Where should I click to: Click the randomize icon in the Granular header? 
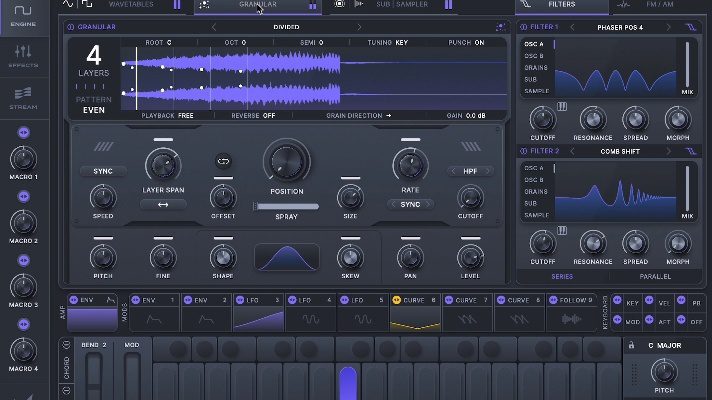(500, 27)
